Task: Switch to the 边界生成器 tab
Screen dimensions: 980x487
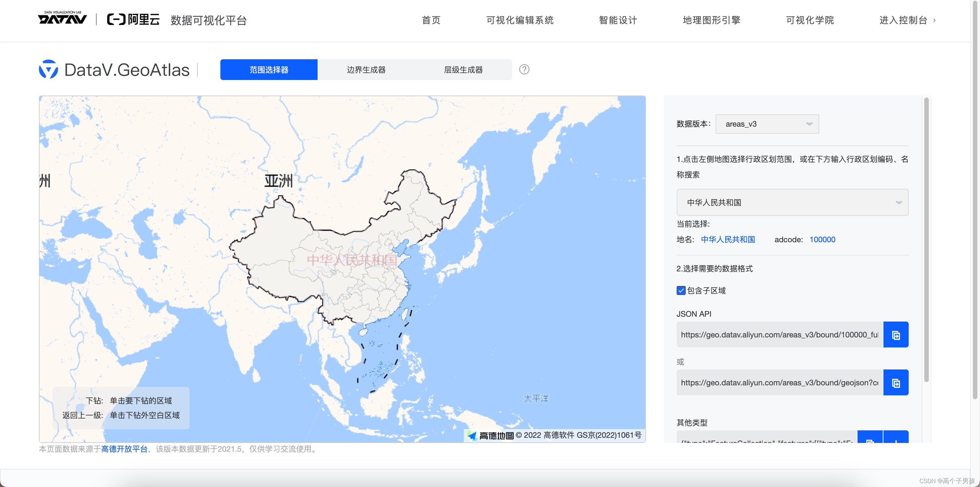Action: [x=366, y=70]
